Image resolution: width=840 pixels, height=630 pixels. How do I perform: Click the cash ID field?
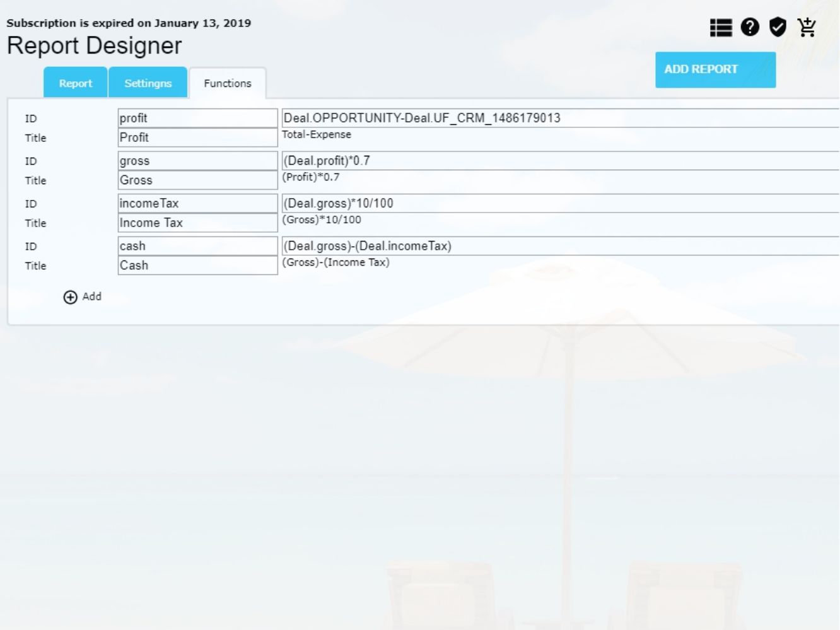coord(197,246)
